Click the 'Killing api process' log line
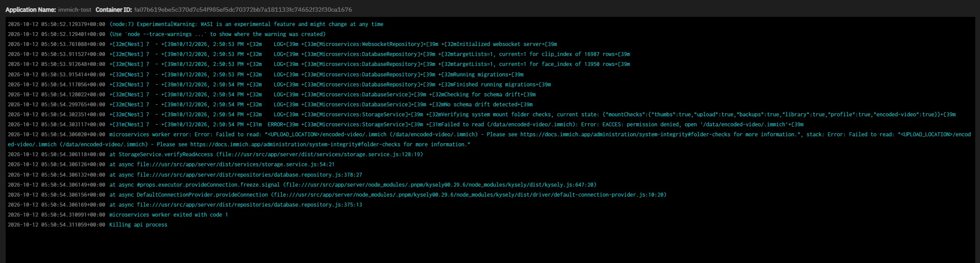 point(87,225)
